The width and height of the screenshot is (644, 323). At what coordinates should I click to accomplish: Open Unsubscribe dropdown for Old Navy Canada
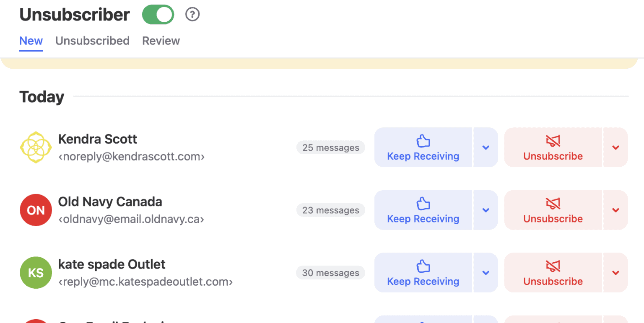[x=615, y=210]
